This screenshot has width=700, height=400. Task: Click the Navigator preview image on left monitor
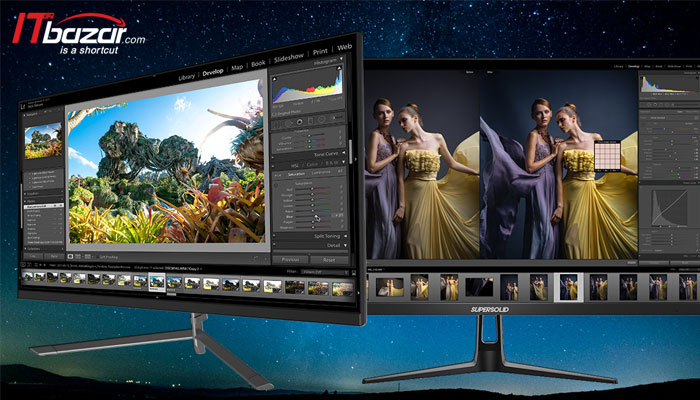pyautogui.click(x=43, y=141)
